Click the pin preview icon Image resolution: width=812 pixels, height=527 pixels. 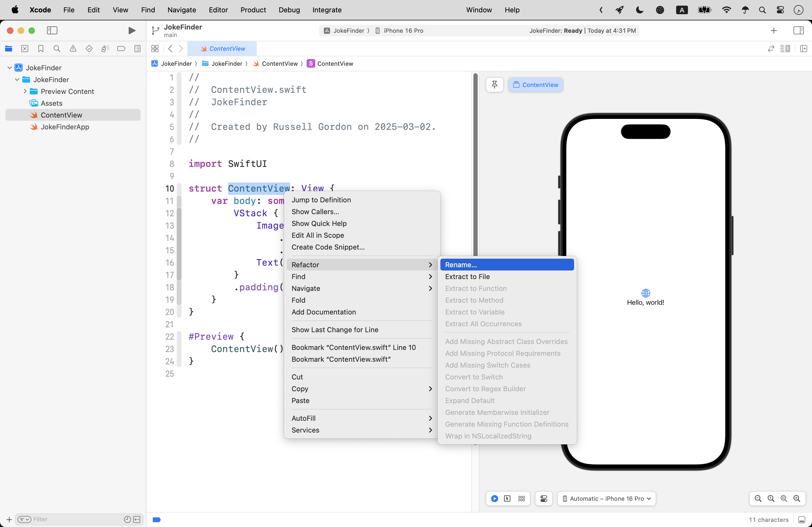pos(494,85)
